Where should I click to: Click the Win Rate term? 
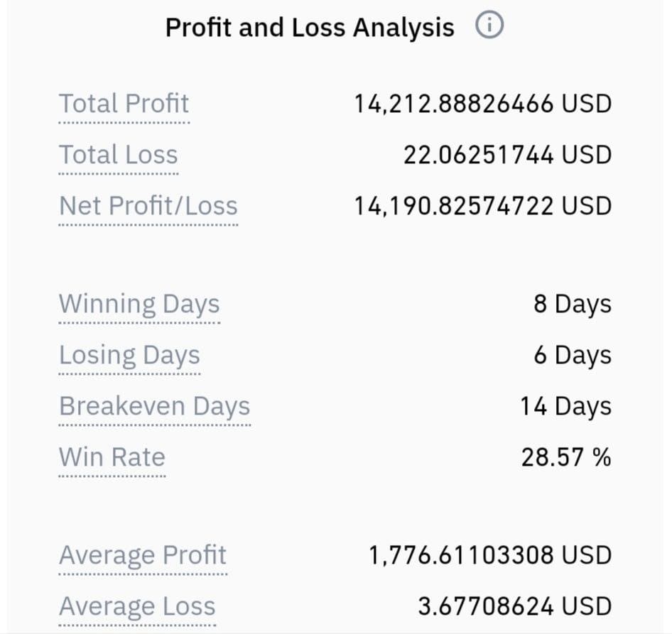click(x=112, y=457)
